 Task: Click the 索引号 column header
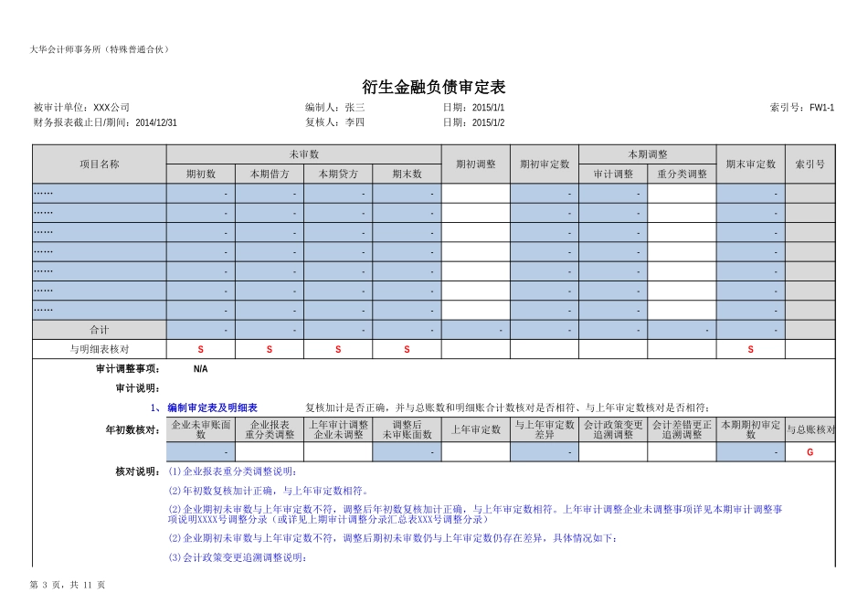tap(810, 164)
